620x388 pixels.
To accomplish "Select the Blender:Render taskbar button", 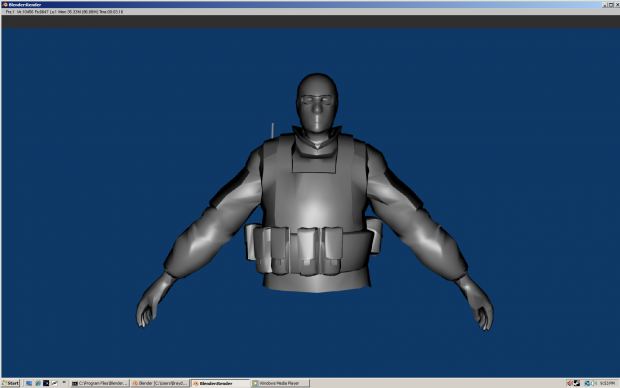I will pyautogui.click(x=220, y=383).
